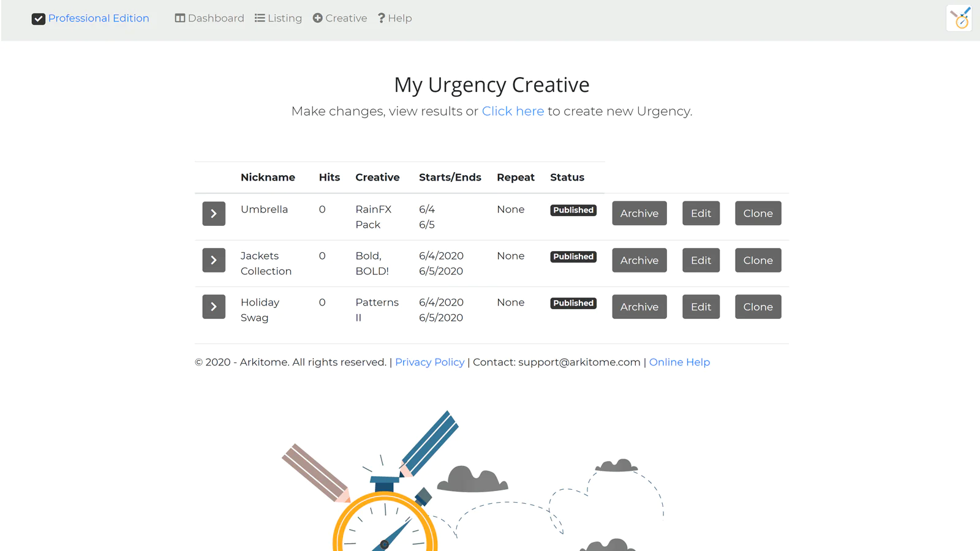Select the Creative column header

pyautogui.click(x=377, y=178)
